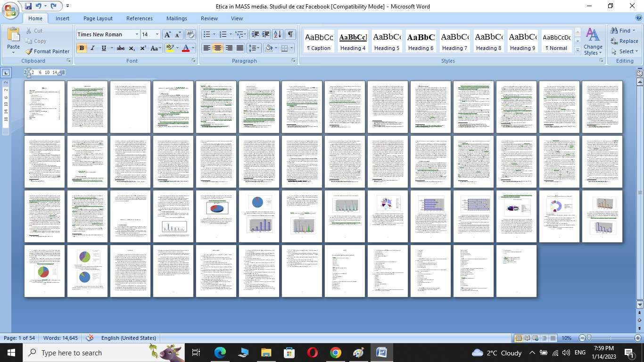
Task: Click the Replace button
Action: [x=624, y=41]
